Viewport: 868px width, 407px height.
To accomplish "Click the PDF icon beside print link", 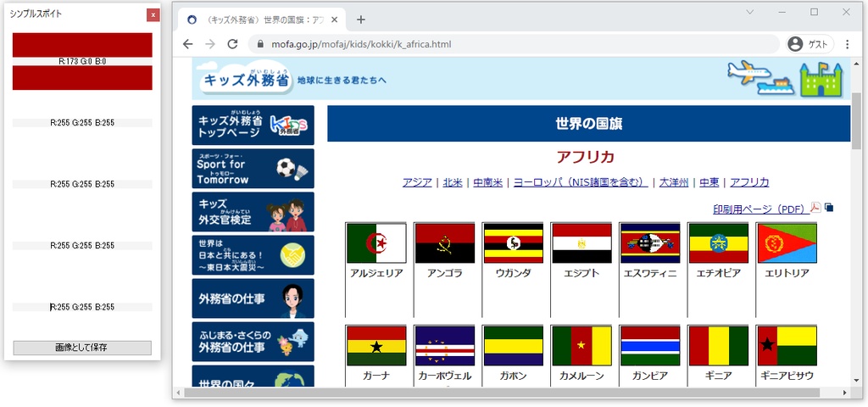I will coord(815,208).
